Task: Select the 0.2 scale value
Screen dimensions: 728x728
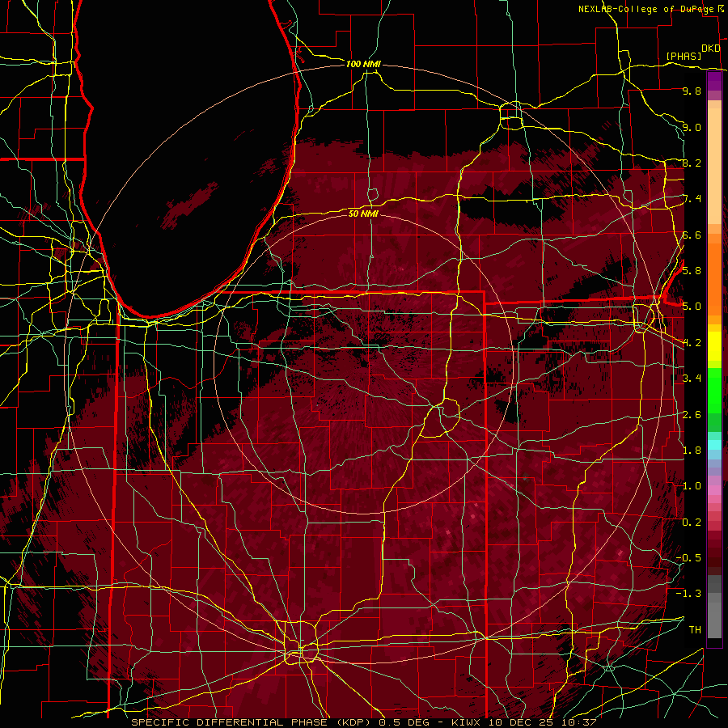Action: tap(692, 523)
